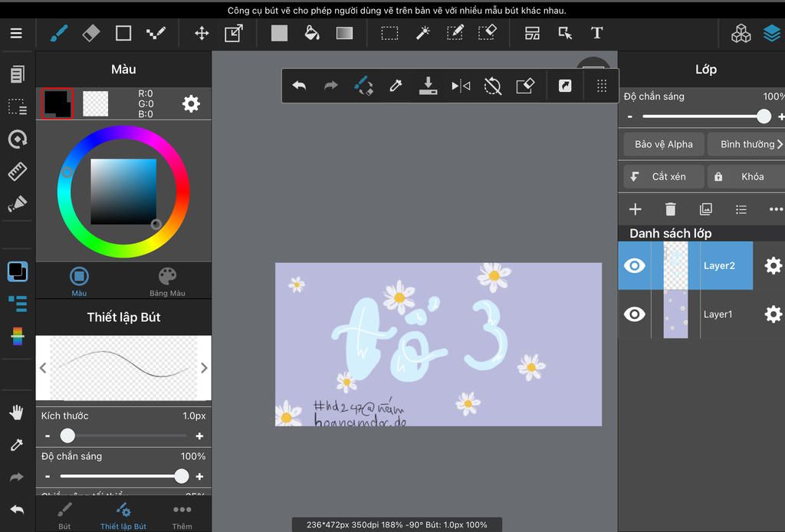Image resolution: width=785 pixels, height=532 pixels.
Task: Pick the Eyedropper in floating toolbar
Action: (x=396, y=86)
